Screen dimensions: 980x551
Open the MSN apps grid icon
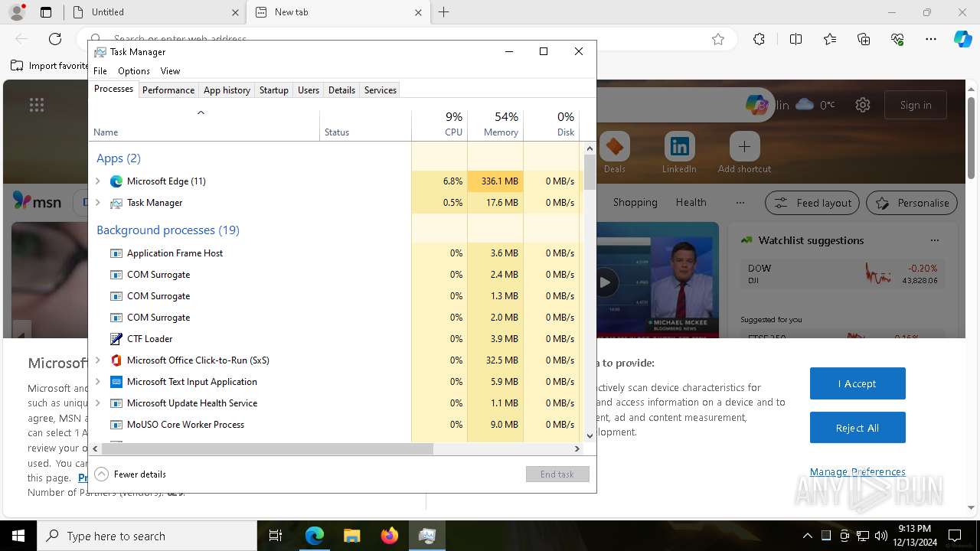click(x=37, y=105)
